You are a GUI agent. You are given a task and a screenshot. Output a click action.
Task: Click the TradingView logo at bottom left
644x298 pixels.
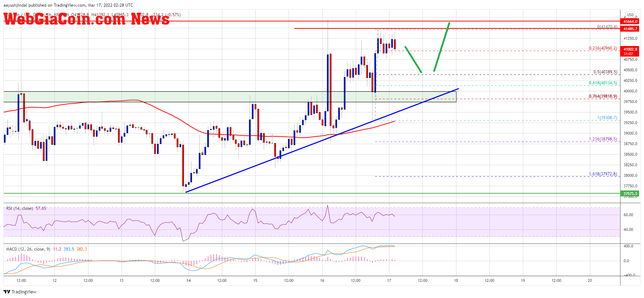pos(20,292)
